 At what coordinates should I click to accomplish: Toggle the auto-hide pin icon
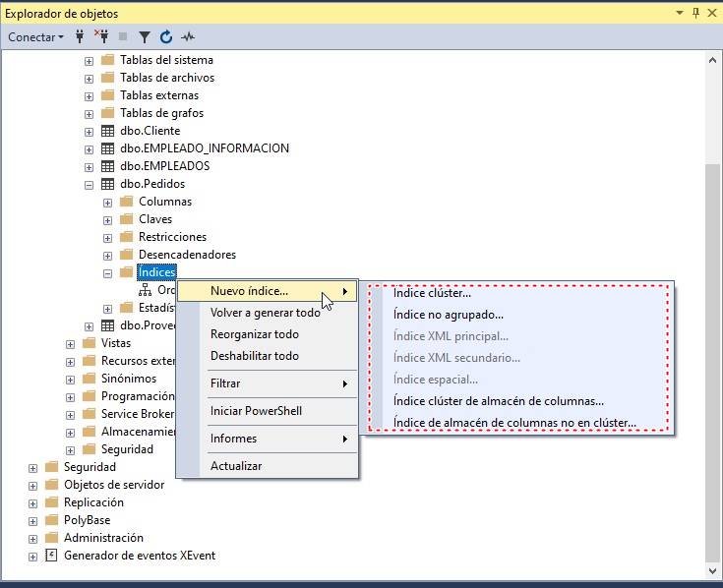pos(695,13)
